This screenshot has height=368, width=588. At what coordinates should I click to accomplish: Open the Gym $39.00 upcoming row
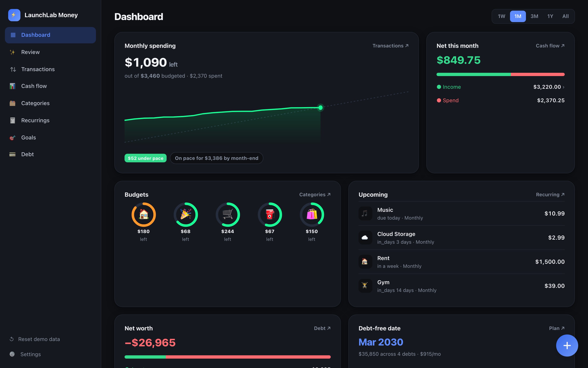461,286
